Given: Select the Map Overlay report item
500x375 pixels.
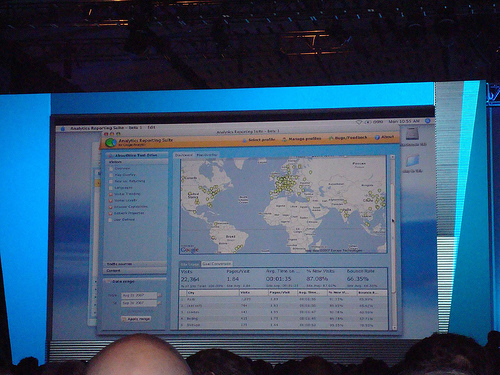Looking at the screenshot, I should (x=125, y=175).
